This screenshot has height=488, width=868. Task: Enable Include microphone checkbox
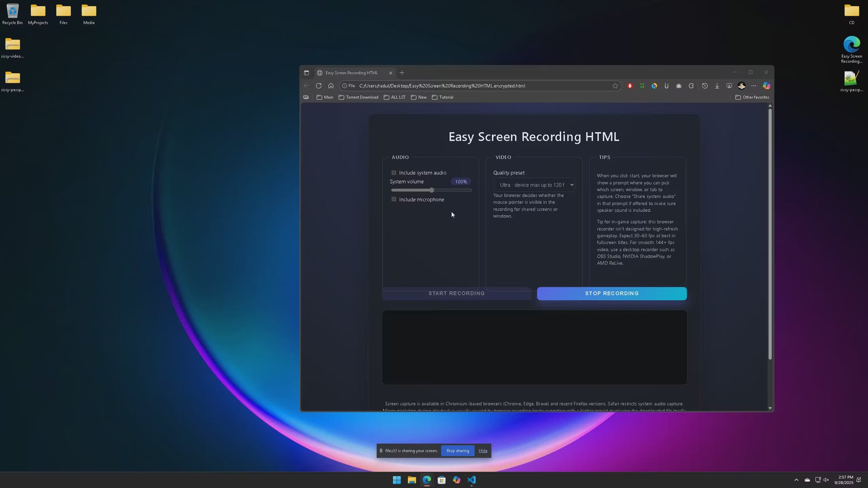point(394,199)
